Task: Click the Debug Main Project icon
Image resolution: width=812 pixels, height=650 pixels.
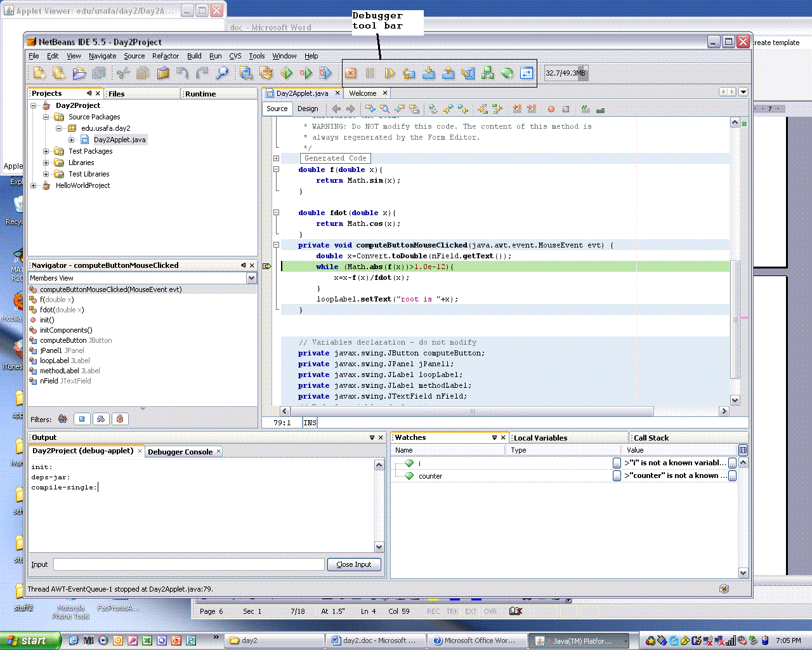Action: click(306, 73)
